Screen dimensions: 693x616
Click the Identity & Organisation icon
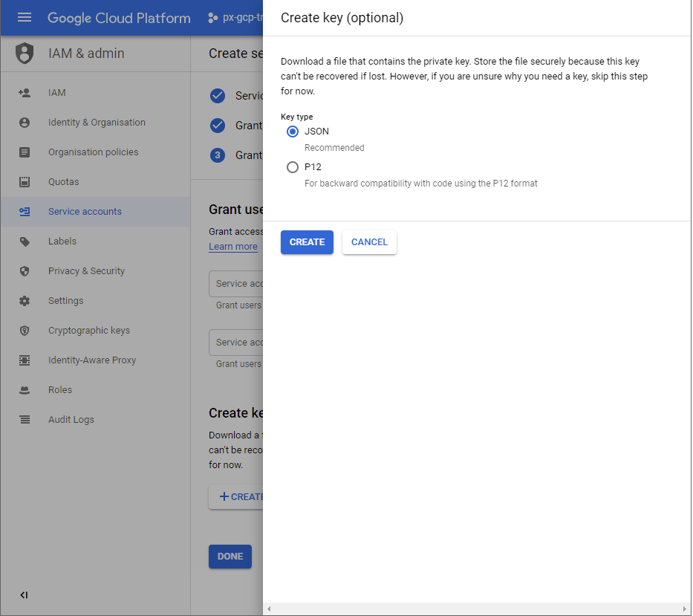pyautogui.click(x=25, y=123)
